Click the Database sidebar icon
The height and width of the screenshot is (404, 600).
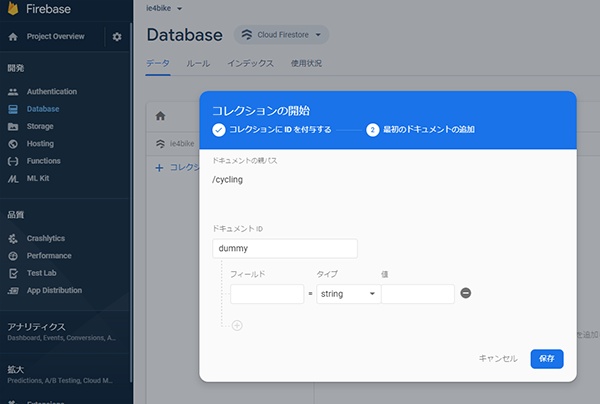point(13,109)
